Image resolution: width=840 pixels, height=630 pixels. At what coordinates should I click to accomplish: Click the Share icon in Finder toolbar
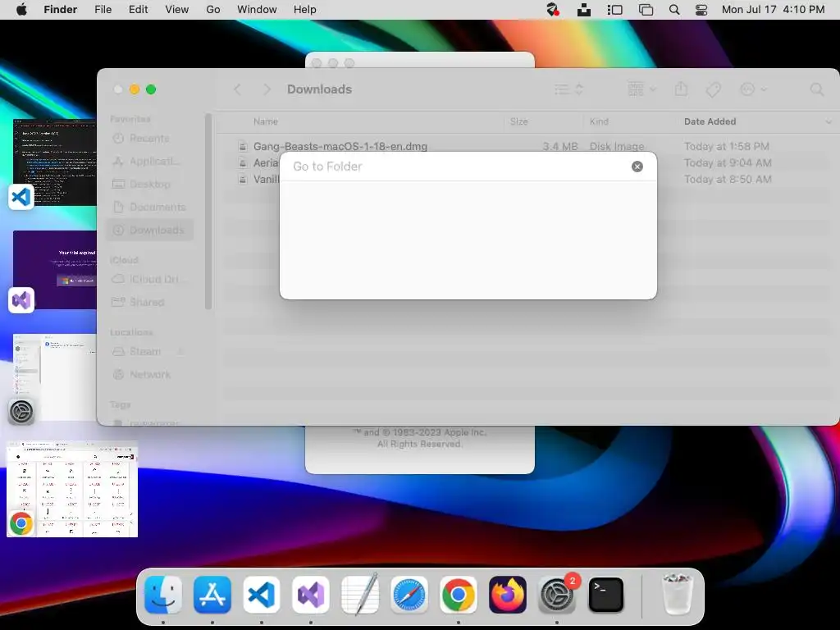click(x=681, y=89)
